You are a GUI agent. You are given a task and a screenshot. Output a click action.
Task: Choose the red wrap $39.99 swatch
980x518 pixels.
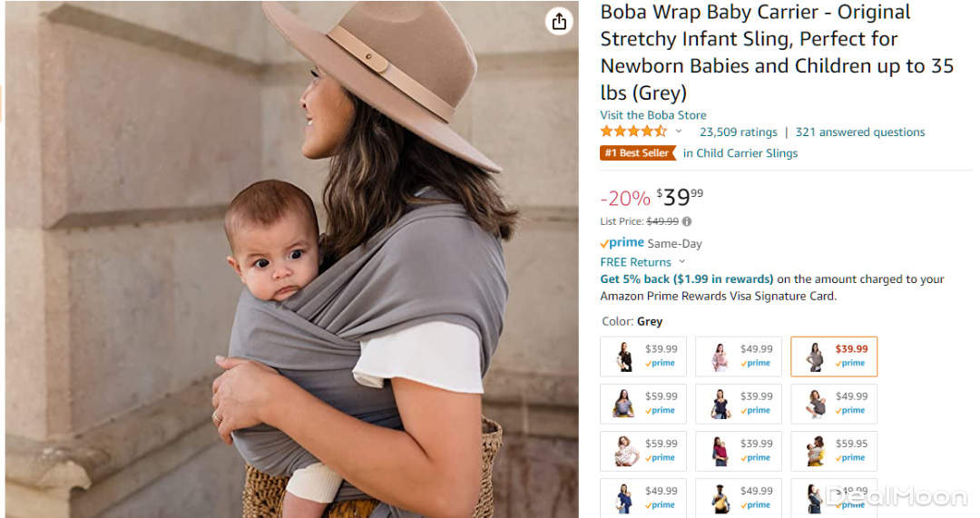(x=738, y=451)
